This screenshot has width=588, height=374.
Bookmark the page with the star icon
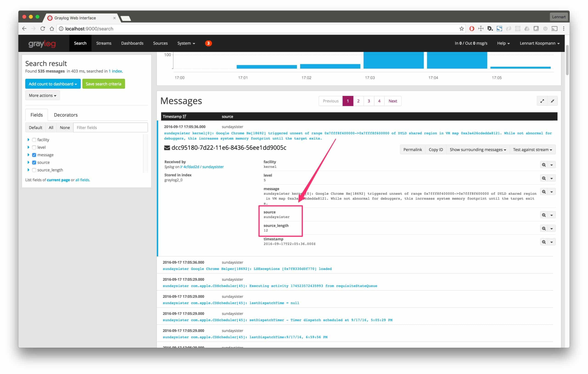click(x=461, y=29)
